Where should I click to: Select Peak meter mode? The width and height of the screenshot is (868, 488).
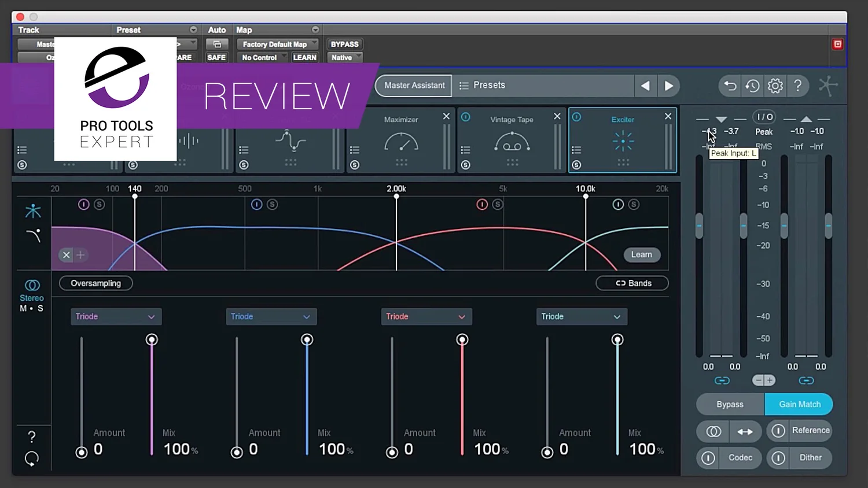coord(764,132)
